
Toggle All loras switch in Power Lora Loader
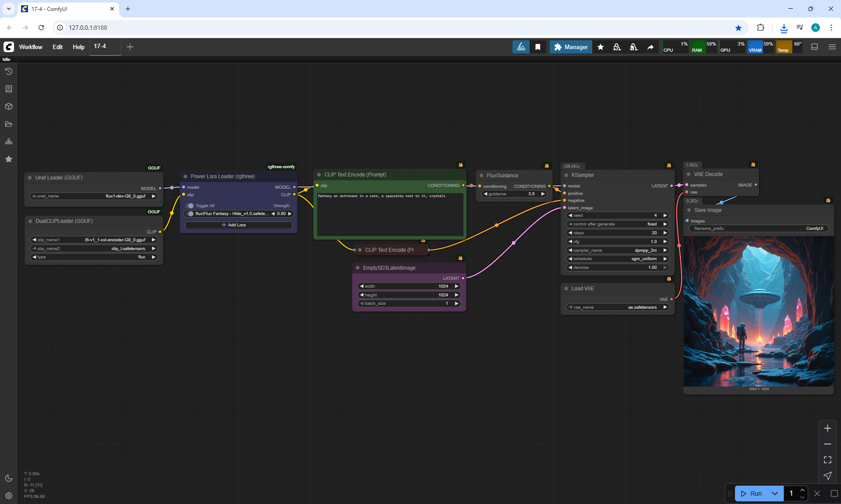coord(190,205)
